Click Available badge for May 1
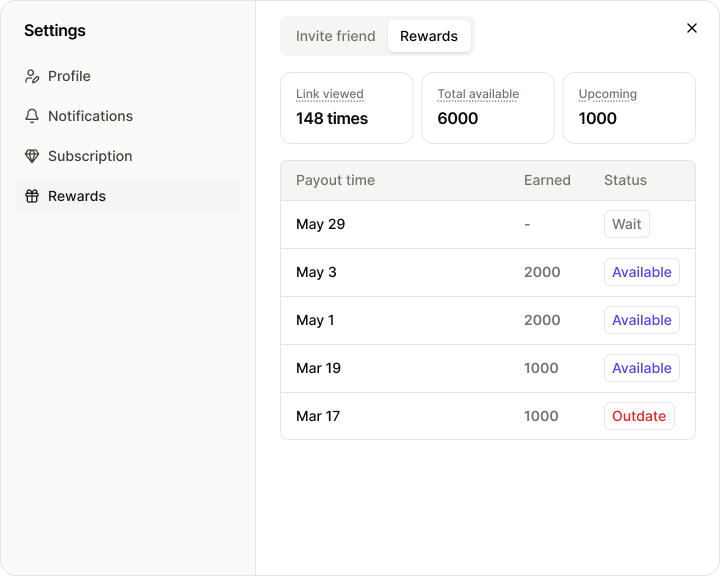Image resolution: width=720 pixels, height=576 pixels. click(x=641, y=320)
